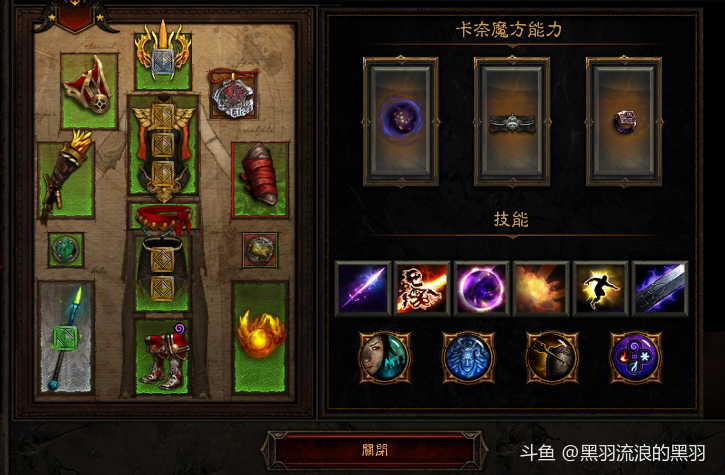Click the red 關閉 button
725x475 pixels.
(375, 450)
